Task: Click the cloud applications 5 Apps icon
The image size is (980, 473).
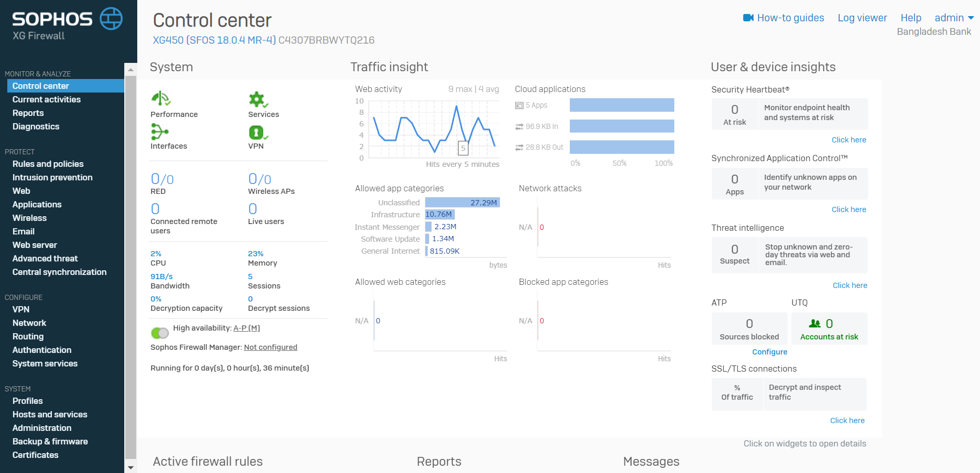Action: tap(519, 106)
